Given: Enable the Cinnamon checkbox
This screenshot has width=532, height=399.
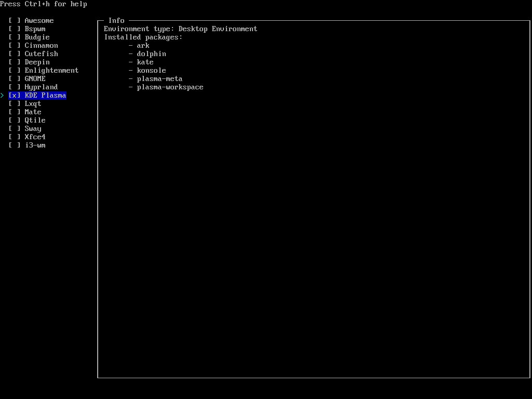Looking at the screenshot, I should [14, 46].
